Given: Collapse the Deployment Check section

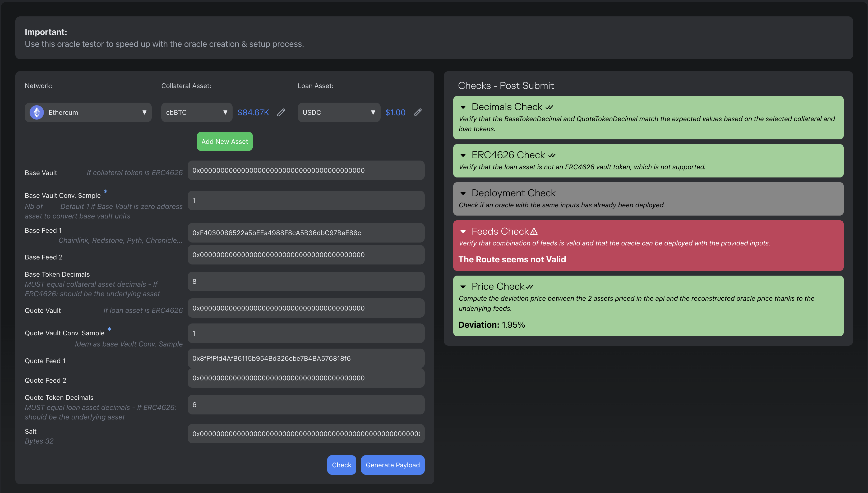Looking at the screenshot, I should click(x=463, y=193).
